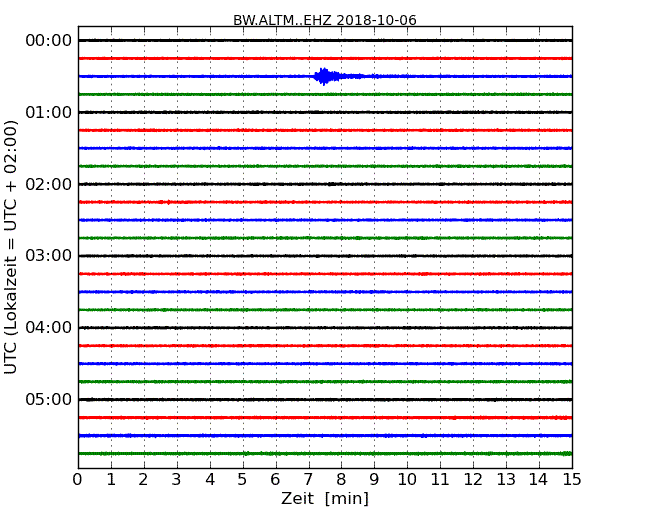Image resolution: width=650 pixels, height=520 pixels.
Task: Click x-axis tick label 7
Action: click(x=308, y=480)
